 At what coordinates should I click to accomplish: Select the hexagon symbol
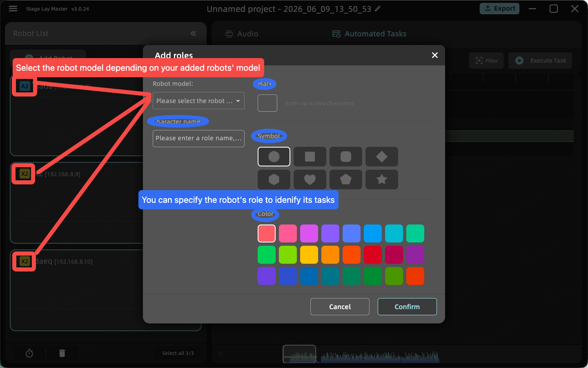tap(274, 180)
